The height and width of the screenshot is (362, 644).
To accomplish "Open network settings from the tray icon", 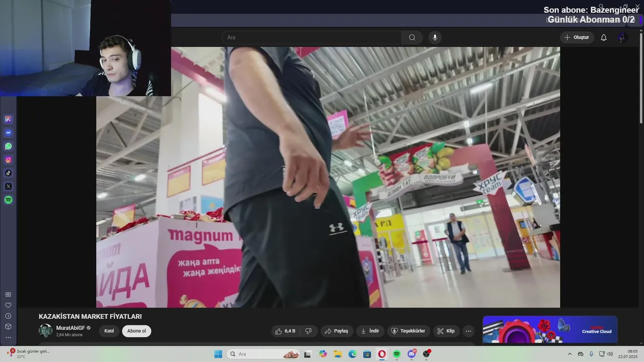I will pos(602,354).
